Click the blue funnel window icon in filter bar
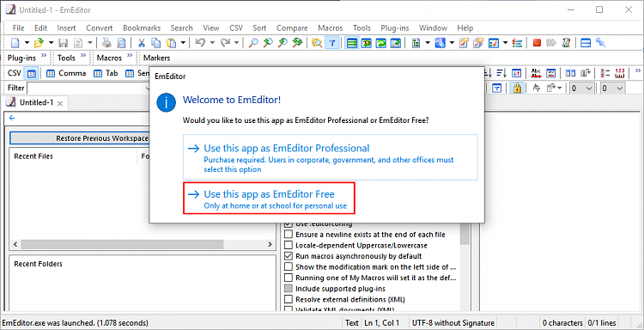Image resolution: width=644 pixels, height=330 pixels. click(x=497, y=88)
